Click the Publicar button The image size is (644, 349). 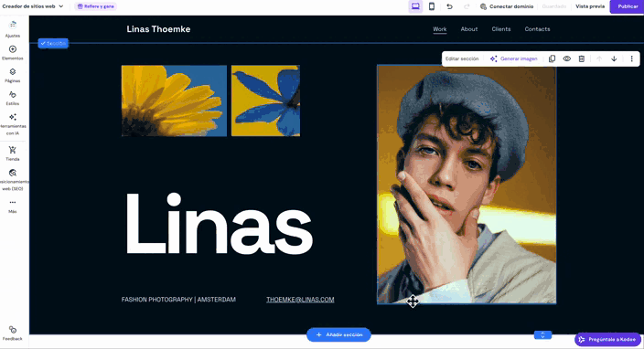pos(628,6)
